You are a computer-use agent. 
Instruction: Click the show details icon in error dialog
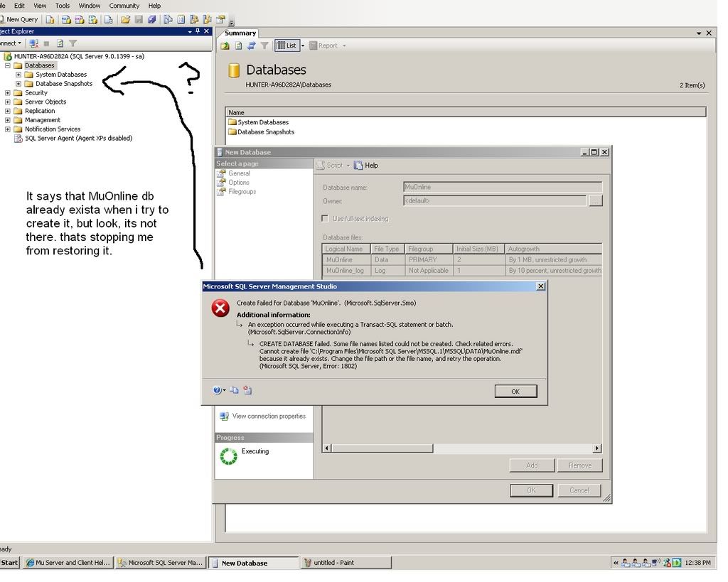(x=247, y=390)
